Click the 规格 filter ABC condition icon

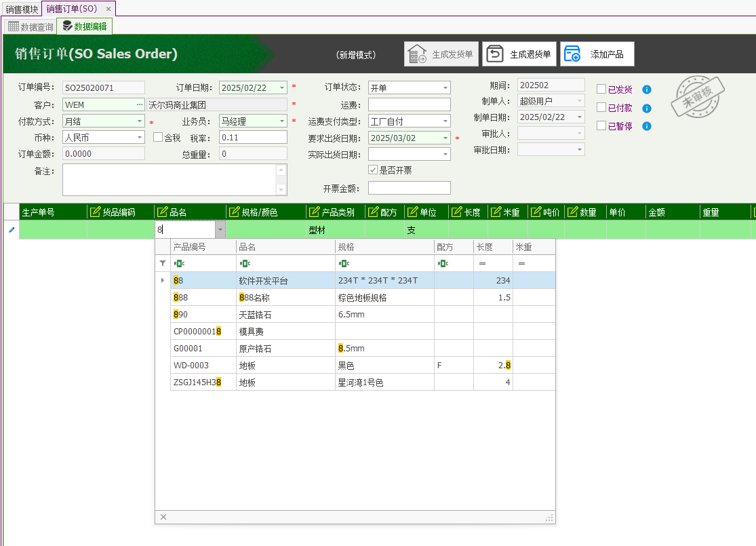(344, 263)
